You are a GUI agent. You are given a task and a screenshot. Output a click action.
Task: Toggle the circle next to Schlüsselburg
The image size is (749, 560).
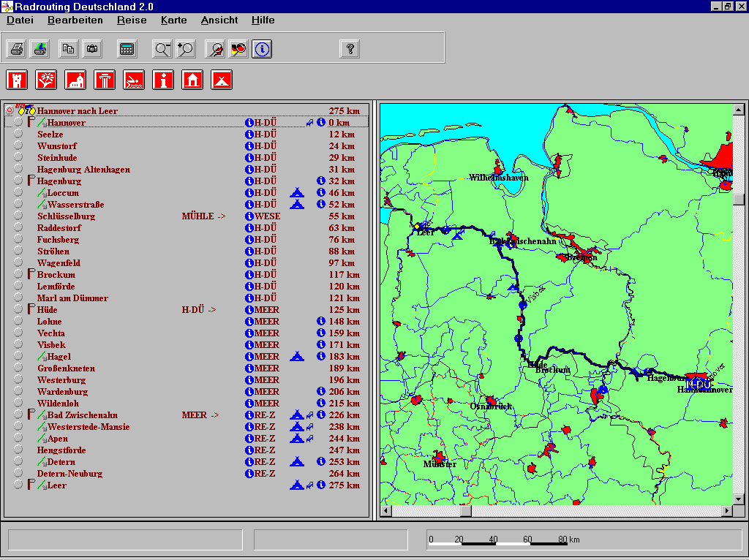tap(18, 216)
